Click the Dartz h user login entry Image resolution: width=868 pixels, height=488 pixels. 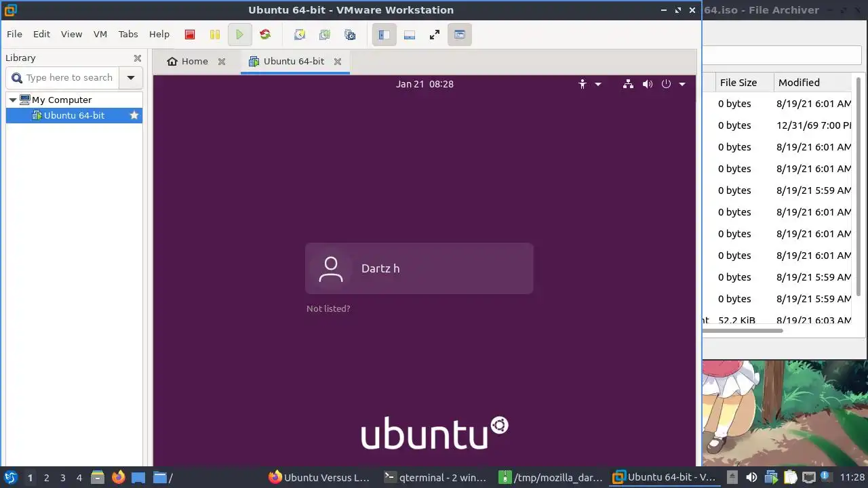[x=419, y=268]
